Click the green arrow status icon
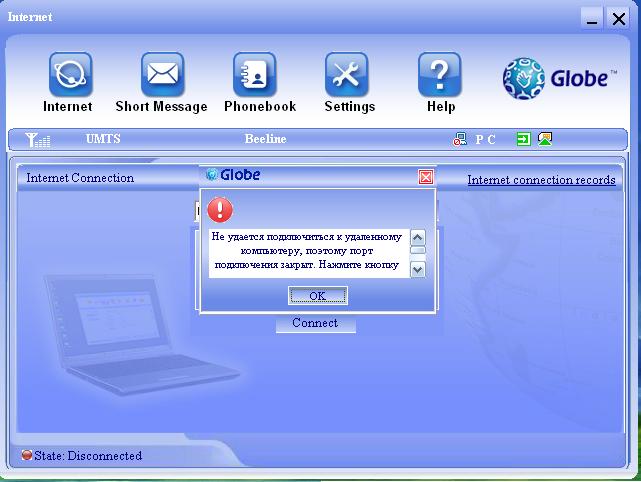Screen dimensions: 641x482 (x=524, y=139)
